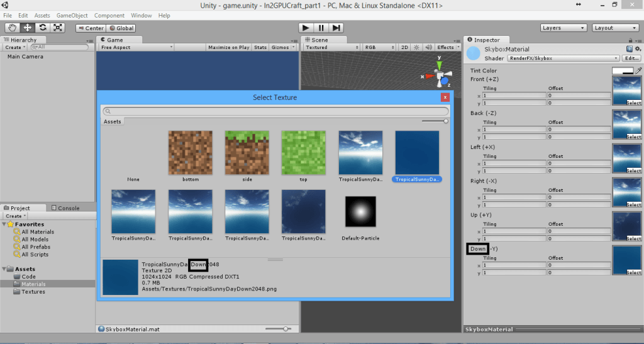Toggle Maximize on Play

[228, 47]
